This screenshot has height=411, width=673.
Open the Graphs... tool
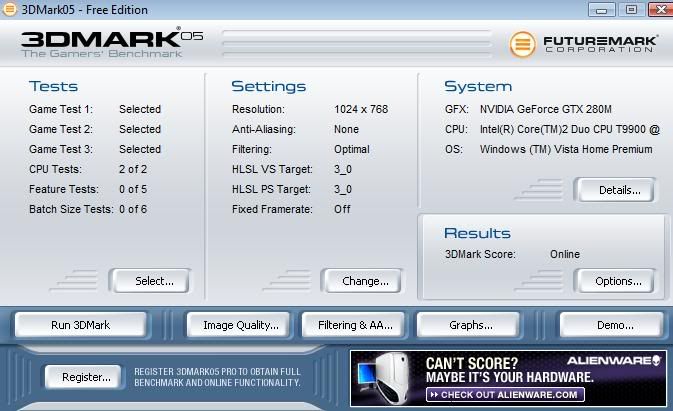(469, 325)
